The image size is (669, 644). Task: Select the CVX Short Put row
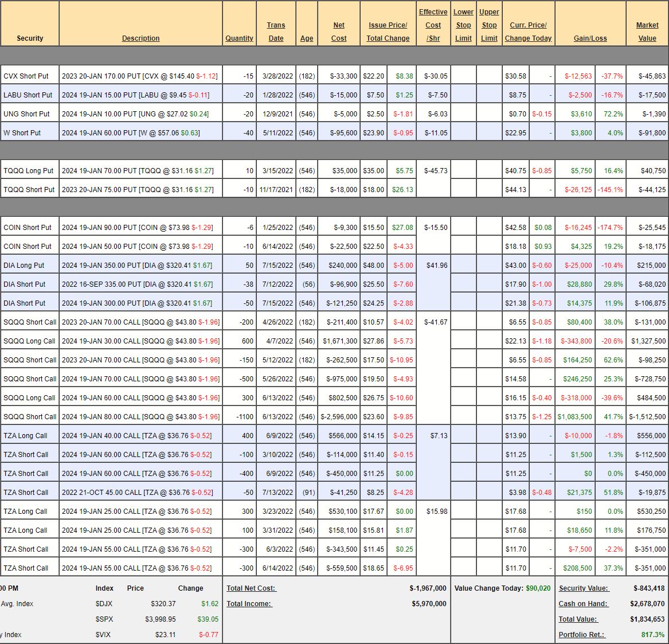click(x=26, y=76)
